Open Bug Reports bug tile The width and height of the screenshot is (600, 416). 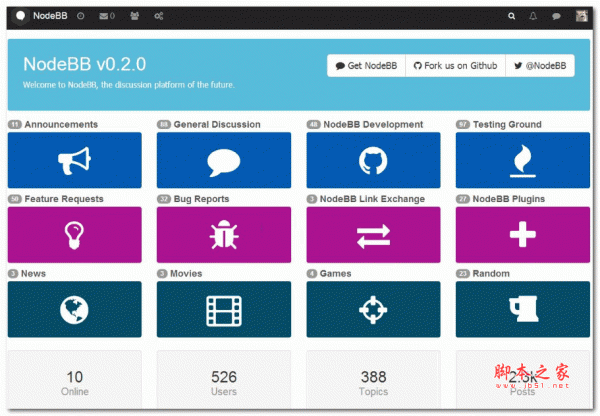[224, 235]
